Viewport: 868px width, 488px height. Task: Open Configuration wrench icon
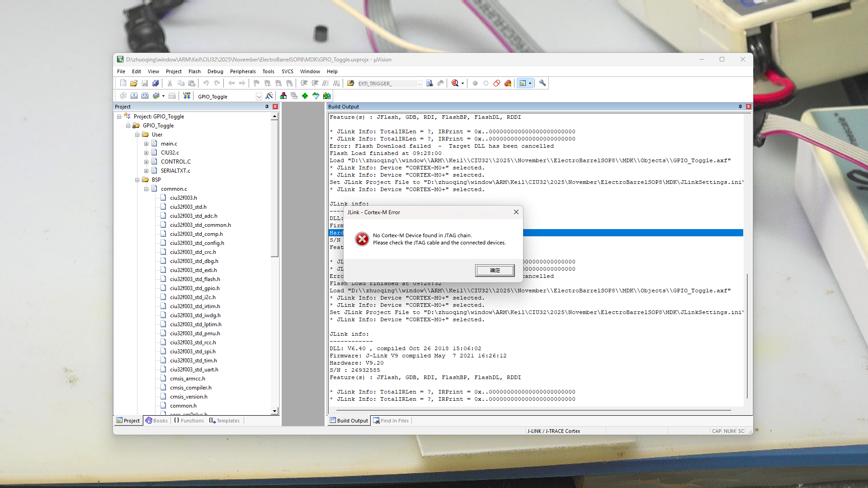point(542,83)
